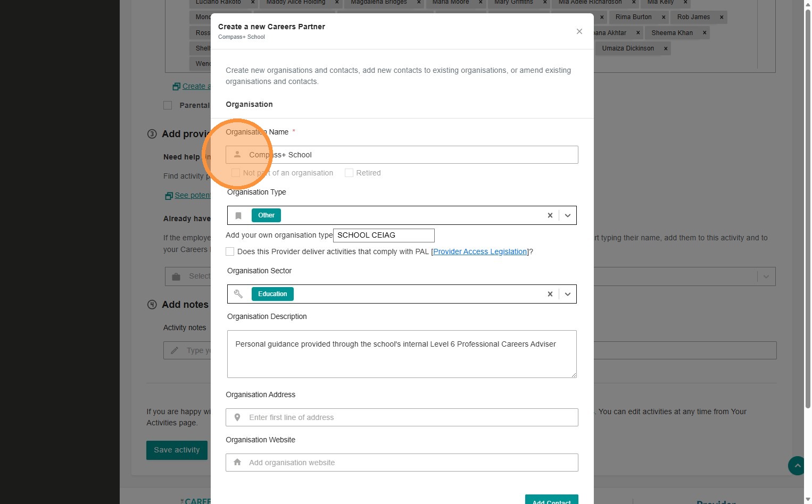Remove Maria Moore from the list
Screen dimensions: 812x504
480,2
